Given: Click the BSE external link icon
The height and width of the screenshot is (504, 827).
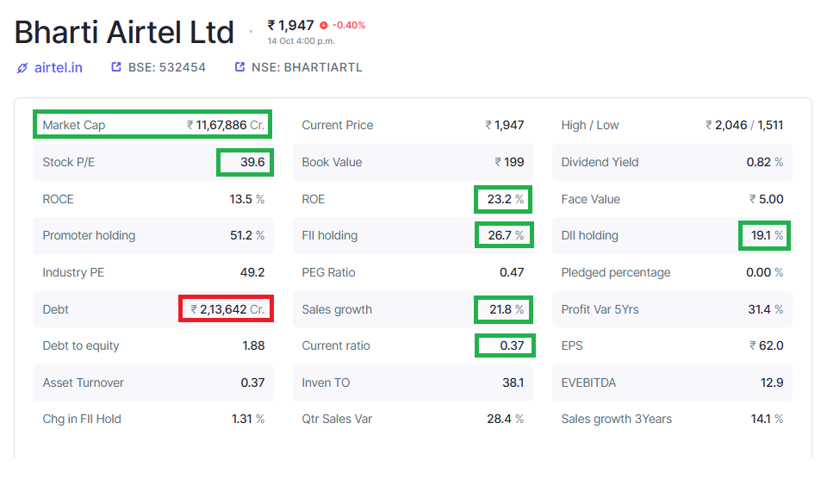Looking at the screenshot, I should point(116,67).
